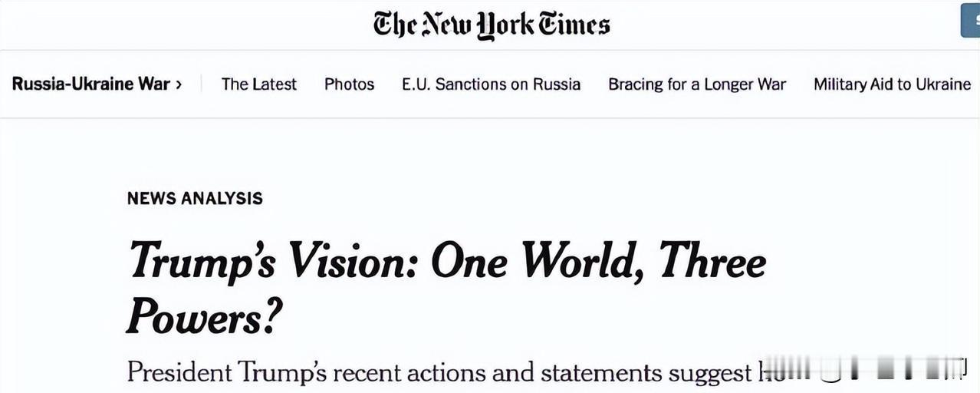Click the word Three in the headline

pos(712,261)
